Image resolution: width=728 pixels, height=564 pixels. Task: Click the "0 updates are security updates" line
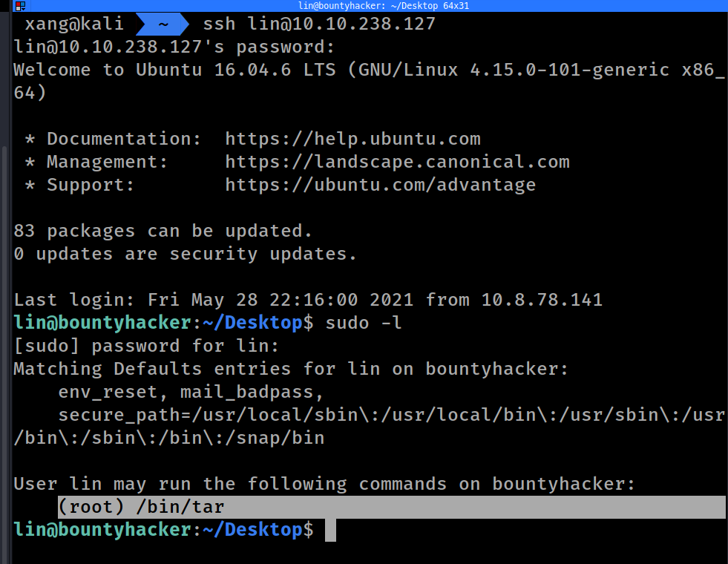tap(186, 254)
